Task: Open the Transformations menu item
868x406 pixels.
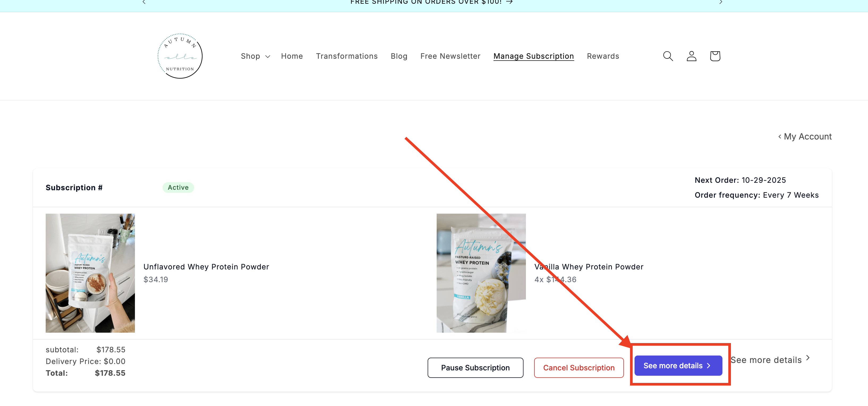Action: tap(347, 56)
